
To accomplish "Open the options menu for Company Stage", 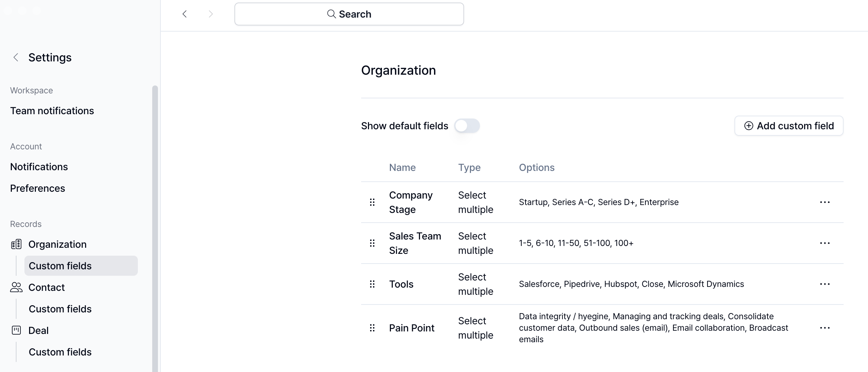I will [x=825, y=202].
